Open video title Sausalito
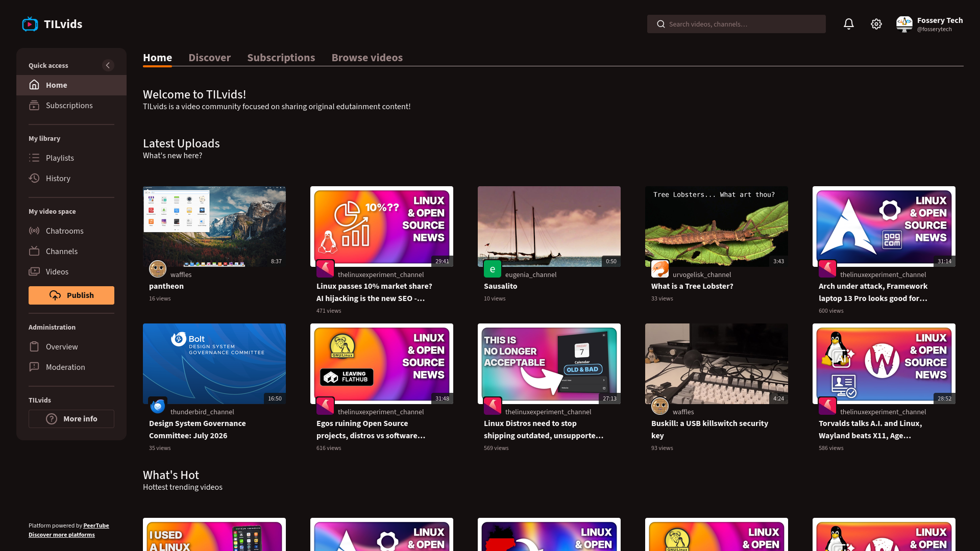This screenshot has height=551, width=980. (500, 286)
